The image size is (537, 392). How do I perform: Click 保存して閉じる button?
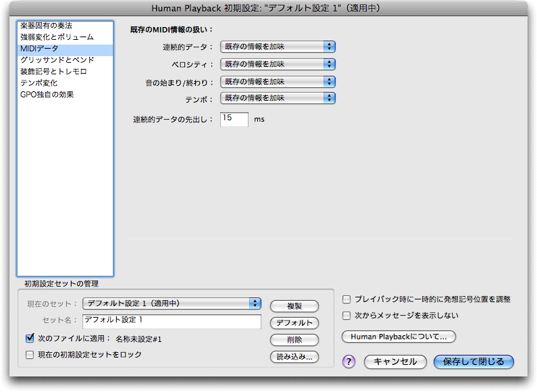tap(474, 362)
